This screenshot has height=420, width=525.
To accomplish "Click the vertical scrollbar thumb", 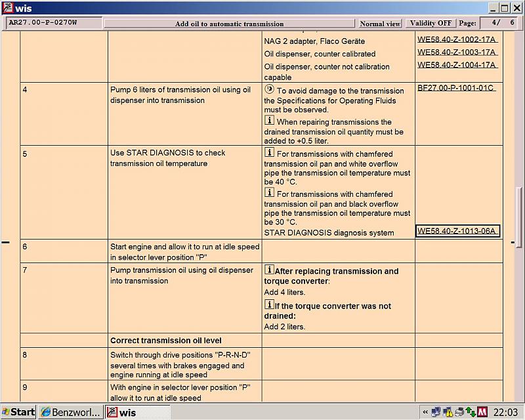I will (x=519, y=217).
